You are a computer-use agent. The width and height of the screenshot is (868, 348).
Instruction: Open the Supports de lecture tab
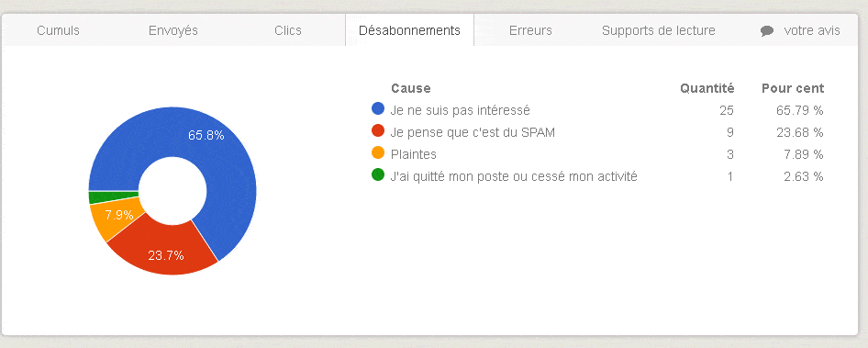tap(659, 30)
